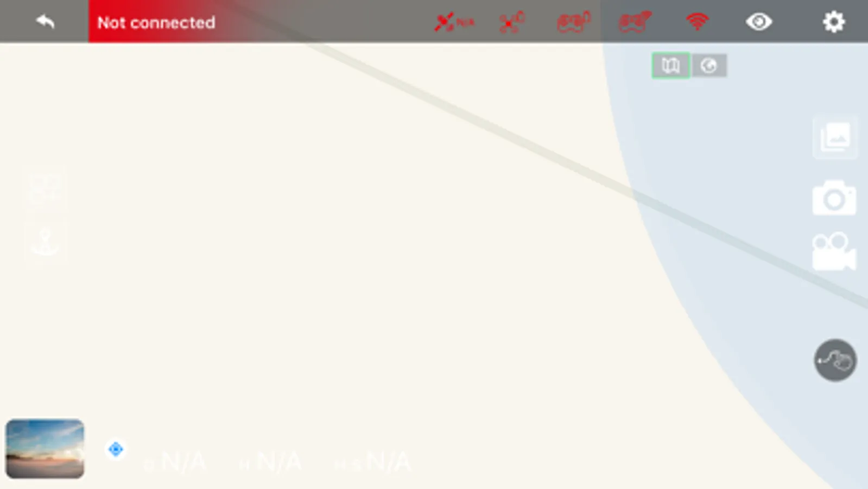This screenshot has width=868, height=489.
Task: Open the camera live view thumbnail
Action: click(x=45, y=449)
